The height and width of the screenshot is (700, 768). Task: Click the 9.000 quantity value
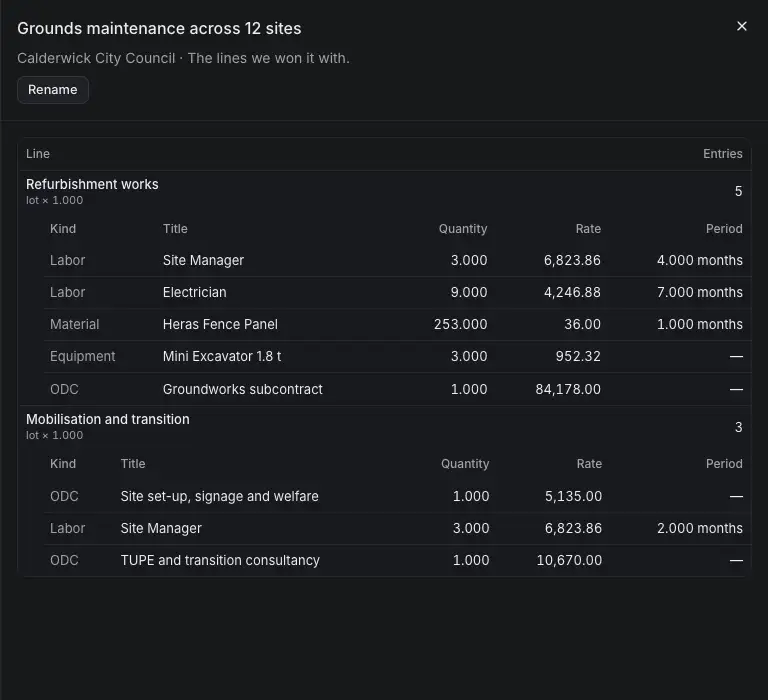click(x=469, y=292)
